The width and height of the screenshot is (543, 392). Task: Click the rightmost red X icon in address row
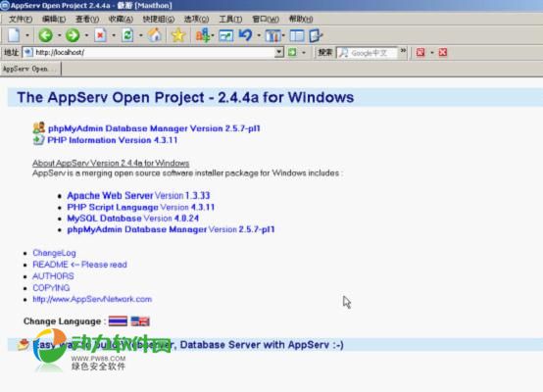coord(443,52)
